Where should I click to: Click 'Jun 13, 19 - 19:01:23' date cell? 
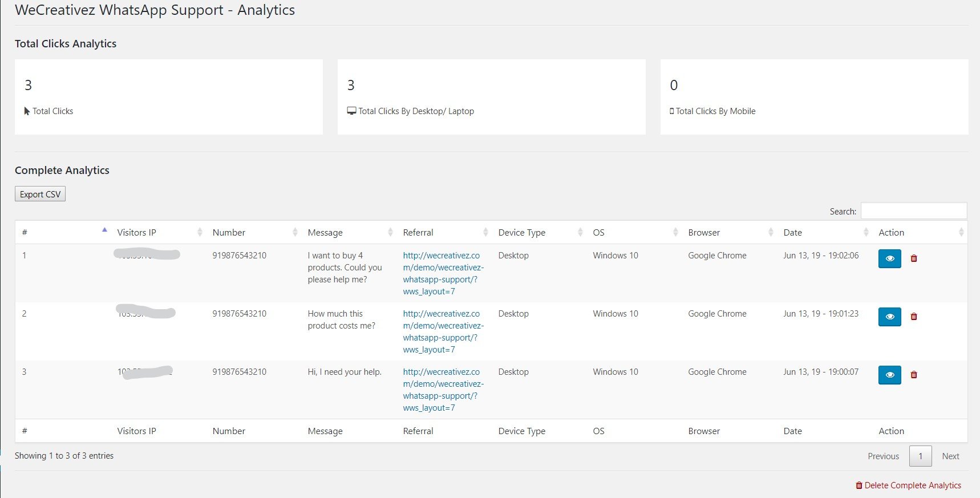[821, 313]
